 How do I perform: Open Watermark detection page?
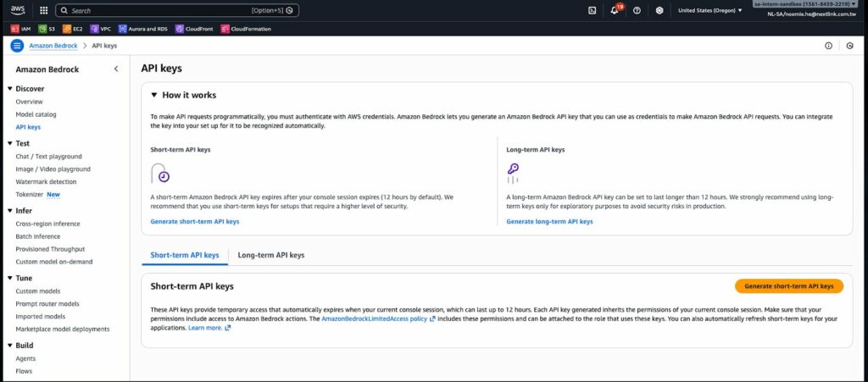tap(46, 182)
